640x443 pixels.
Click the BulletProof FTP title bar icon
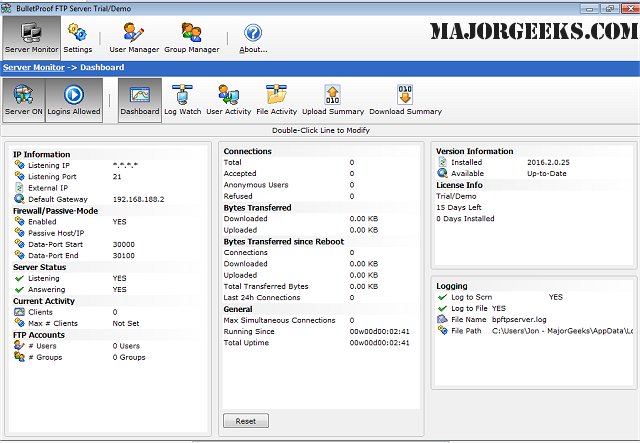(6, 8)
